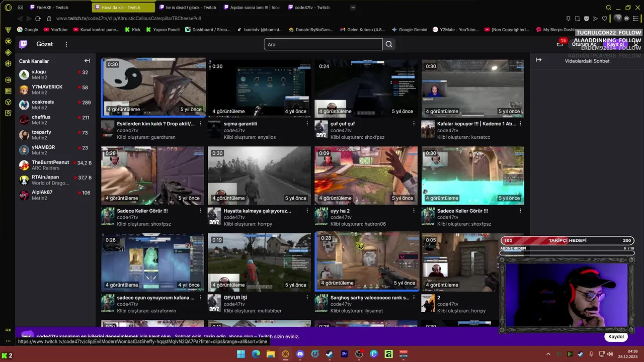
Task: Click the address bar URL
Action: [128, 19]
